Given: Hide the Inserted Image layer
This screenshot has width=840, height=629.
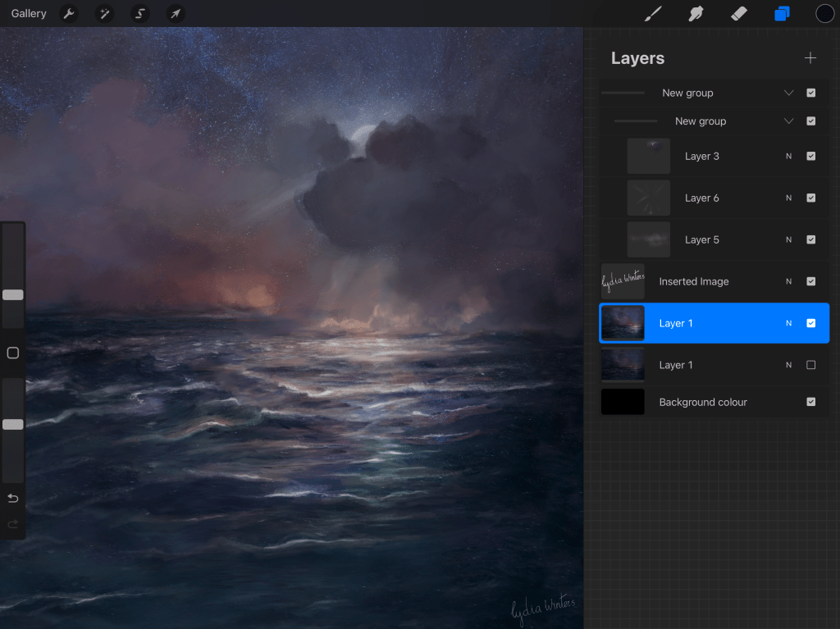Looking at the screenshot, I should [810, 281].
